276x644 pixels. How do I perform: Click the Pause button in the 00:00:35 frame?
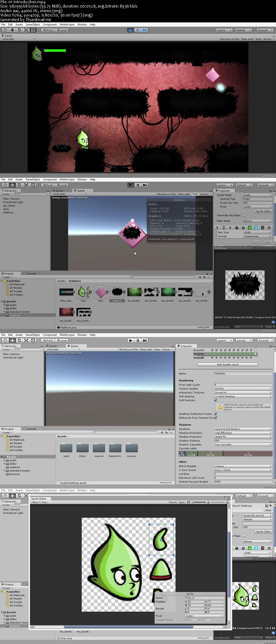138,185
